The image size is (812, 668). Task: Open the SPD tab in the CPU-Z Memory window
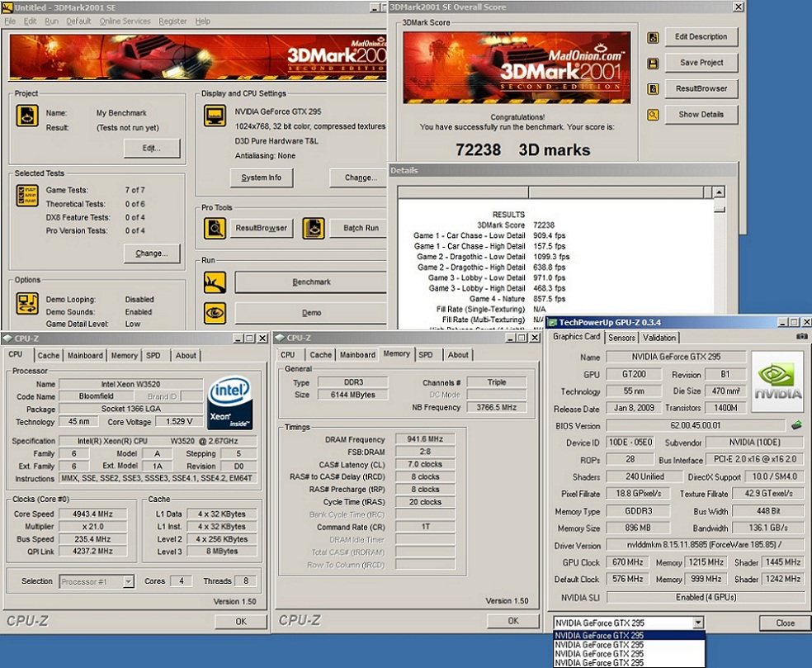[x=426, y=355]
